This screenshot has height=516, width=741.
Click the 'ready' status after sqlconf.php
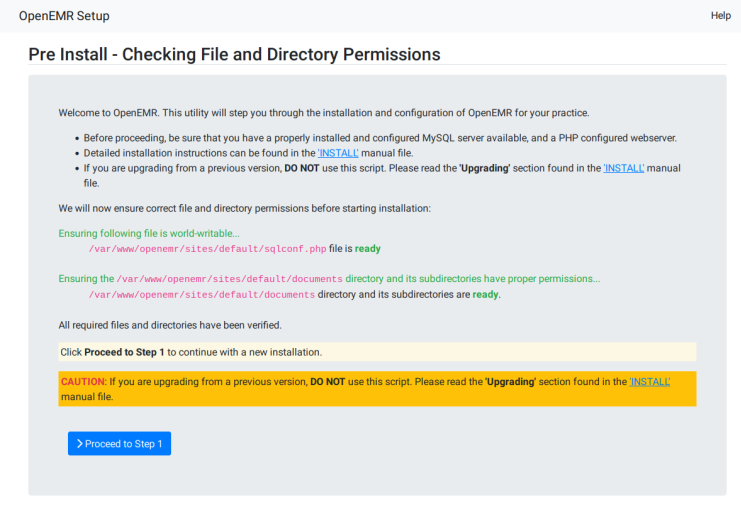tap(367, 248)
